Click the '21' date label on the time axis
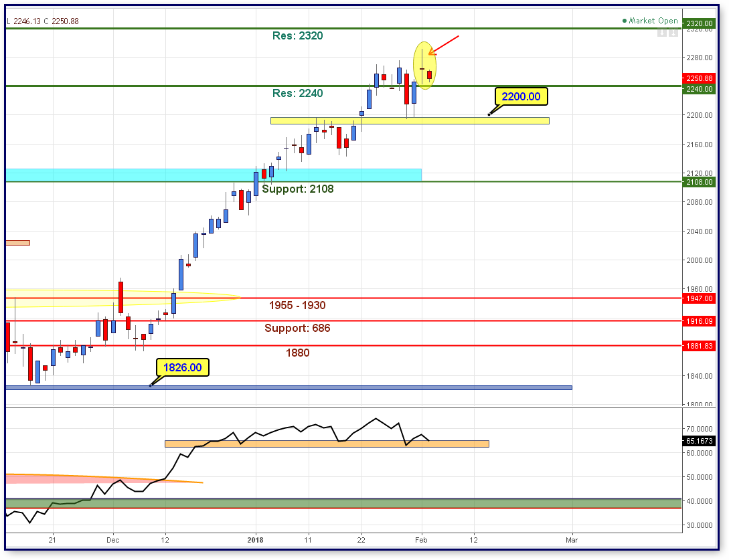 tap(52, 540)
